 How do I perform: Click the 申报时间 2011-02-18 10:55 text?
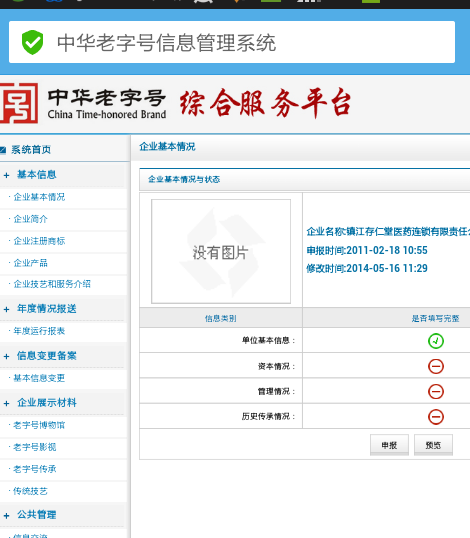(x=367, y=250)
